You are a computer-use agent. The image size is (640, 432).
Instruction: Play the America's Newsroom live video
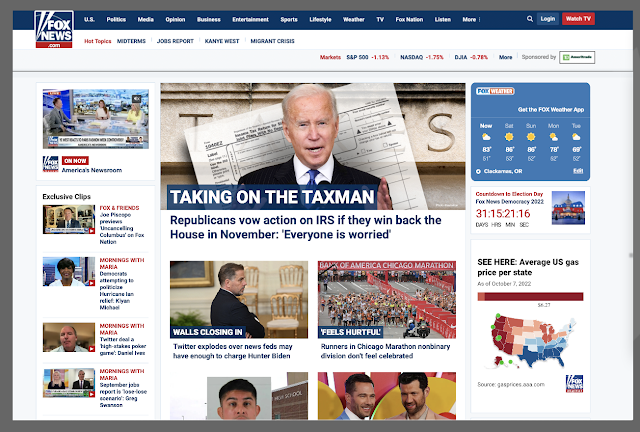[96, 119]
